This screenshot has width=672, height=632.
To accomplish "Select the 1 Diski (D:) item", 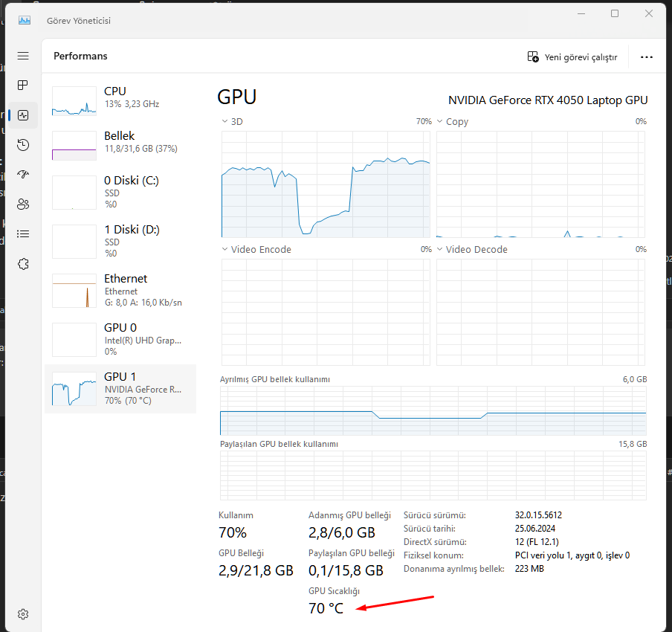I will (120, 241).
